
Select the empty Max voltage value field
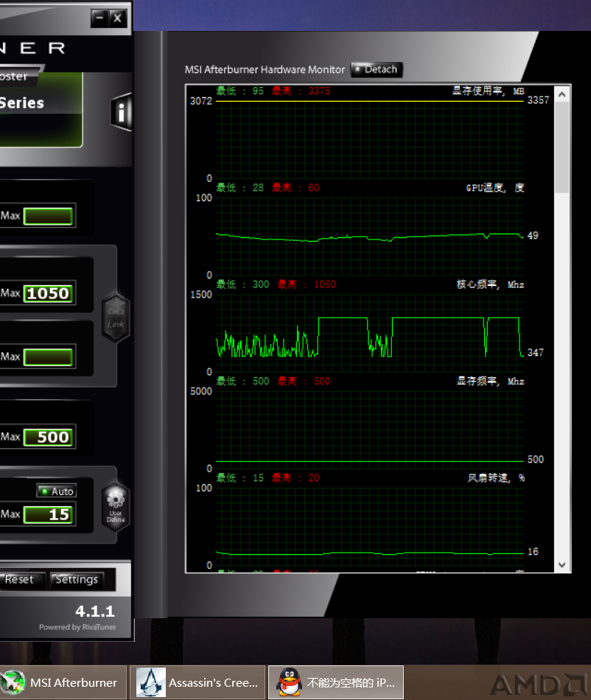48,216
